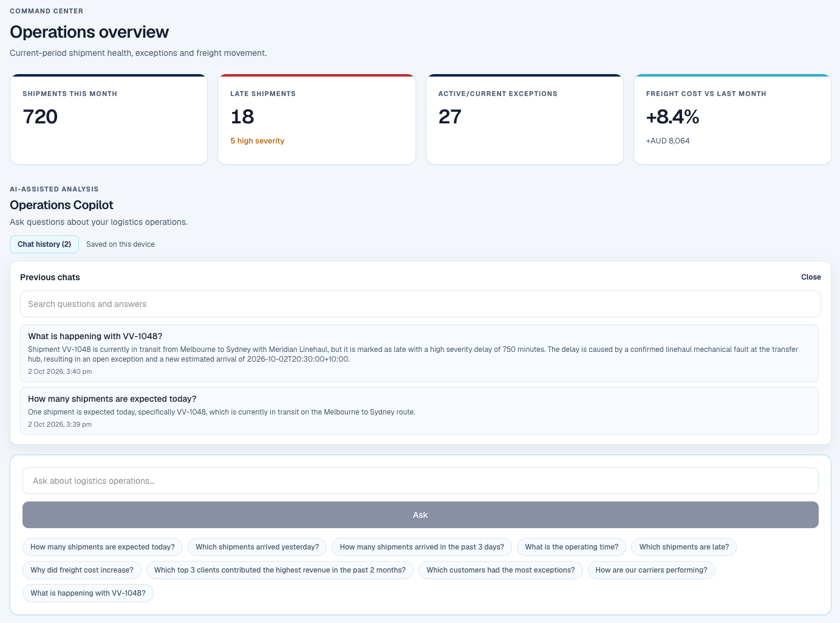Click the Shipments This Month value 720
840x623 pixels.
pyautogui.click(x=40, y=117)
